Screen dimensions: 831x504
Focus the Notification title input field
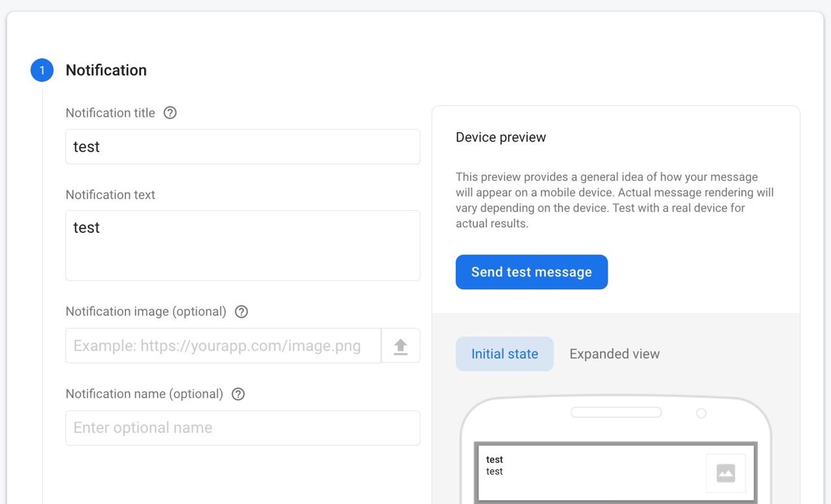tap(243, 147)
